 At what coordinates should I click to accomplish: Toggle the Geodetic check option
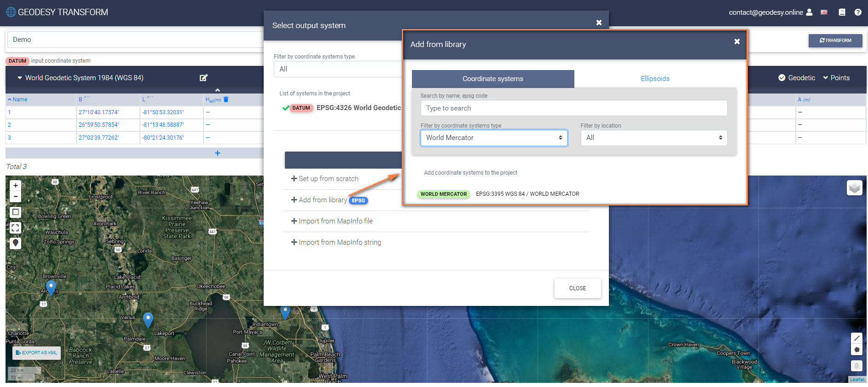(x=797, y=78)
